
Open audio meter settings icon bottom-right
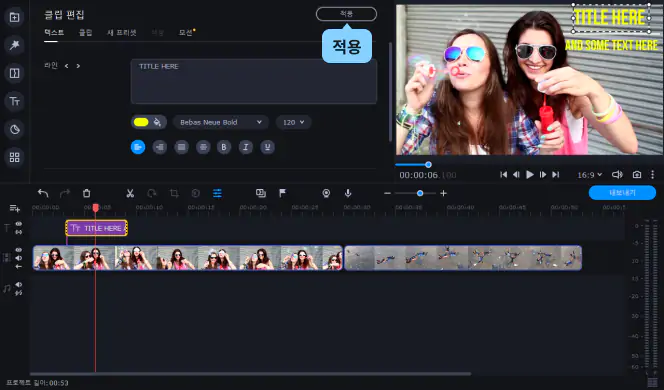[653, 382]
